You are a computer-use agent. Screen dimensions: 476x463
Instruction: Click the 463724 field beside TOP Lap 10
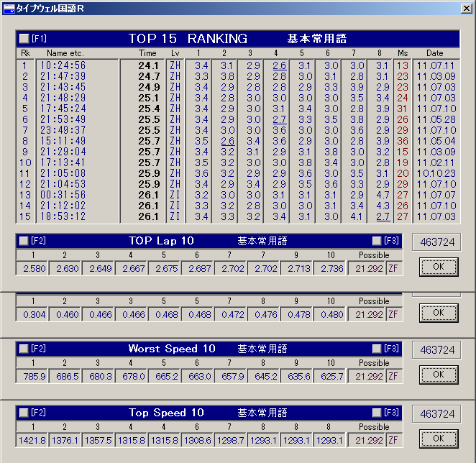coord(437,242)
